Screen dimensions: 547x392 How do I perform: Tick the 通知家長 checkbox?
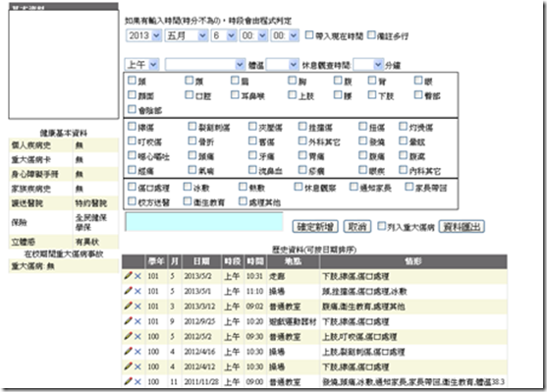[x=354, y=187]
